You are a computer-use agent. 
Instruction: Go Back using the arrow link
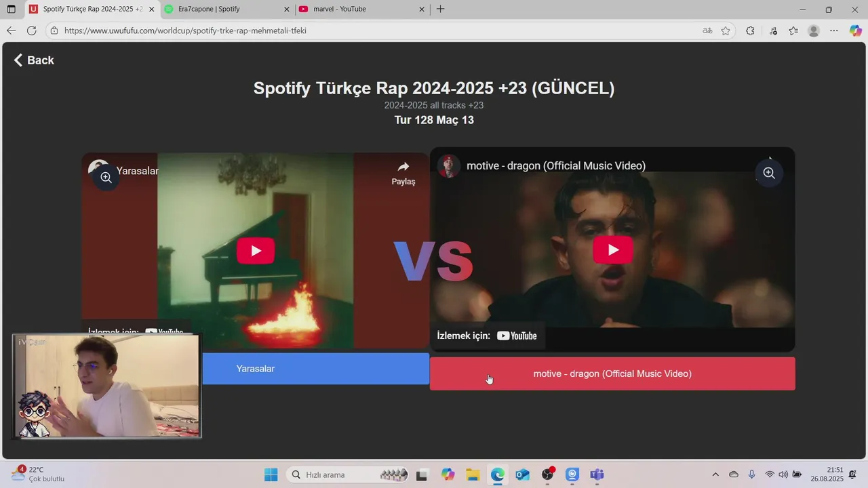coord(34,60)
